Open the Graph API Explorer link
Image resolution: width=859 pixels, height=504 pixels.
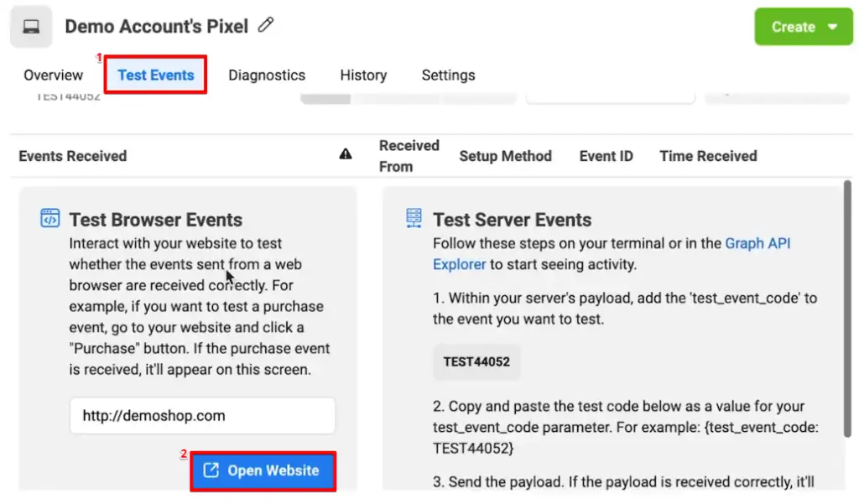[755, 243]
